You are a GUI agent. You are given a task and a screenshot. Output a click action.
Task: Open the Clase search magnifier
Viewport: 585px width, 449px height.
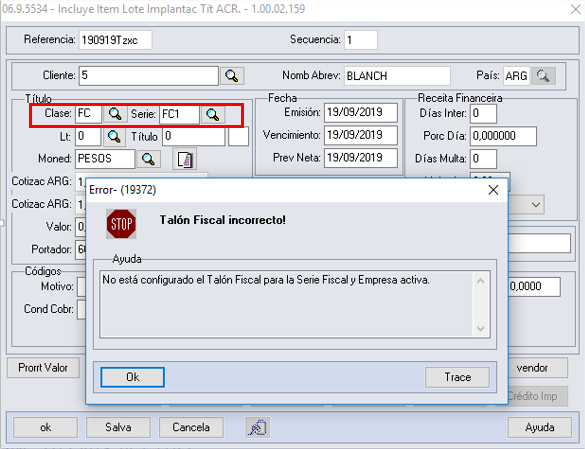114,114
